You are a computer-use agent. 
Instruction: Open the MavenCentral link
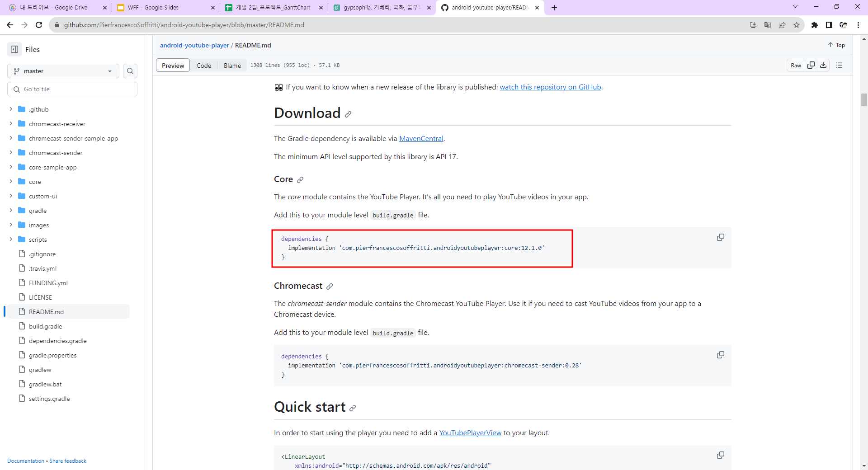pos(421,139)
